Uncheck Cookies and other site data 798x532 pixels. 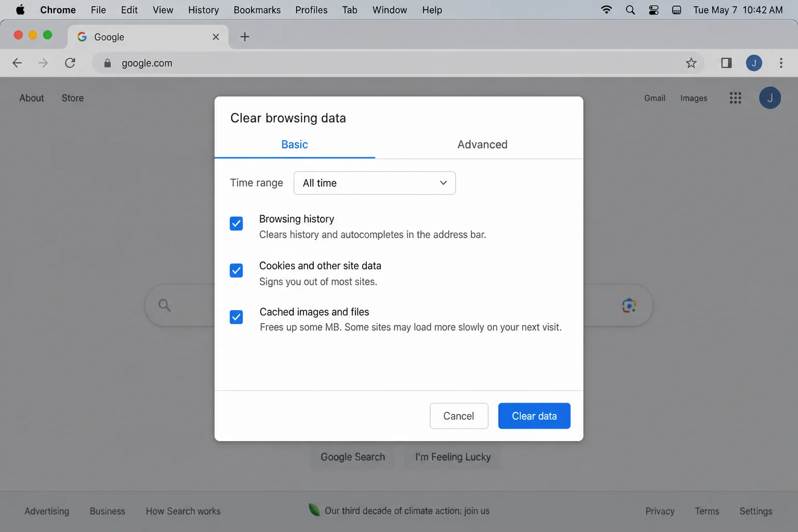236,270
